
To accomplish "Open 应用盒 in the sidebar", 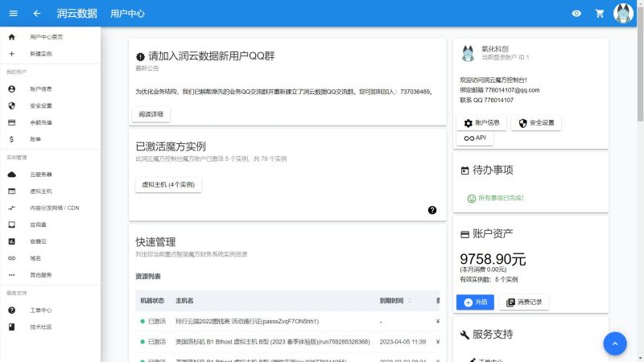I will 50,224.
